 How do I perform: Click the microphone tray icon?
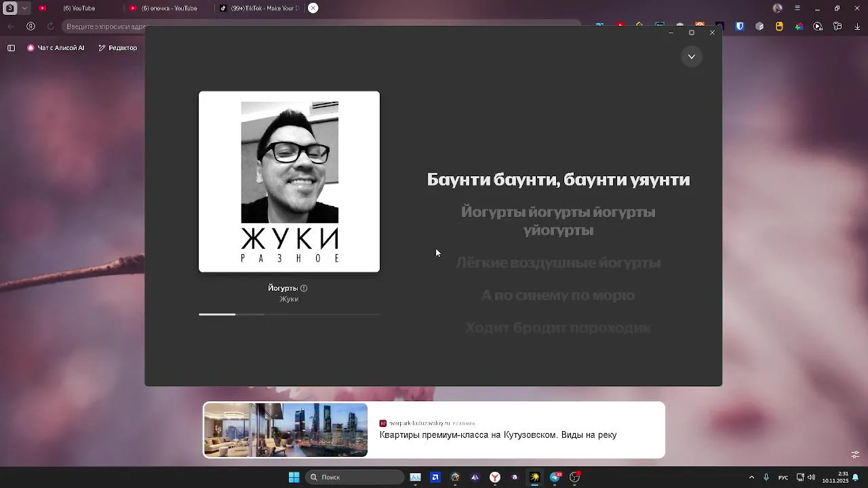[x=766, y=477]
